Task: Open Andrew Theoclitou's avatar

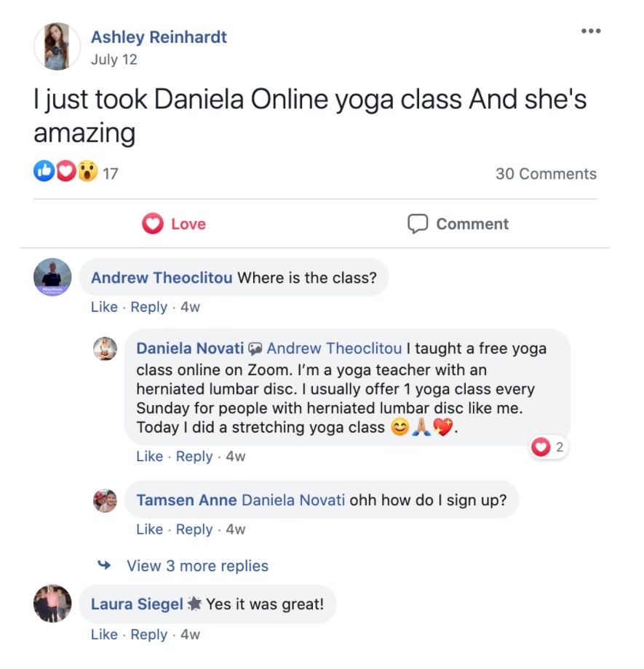Action: [52, 277]
